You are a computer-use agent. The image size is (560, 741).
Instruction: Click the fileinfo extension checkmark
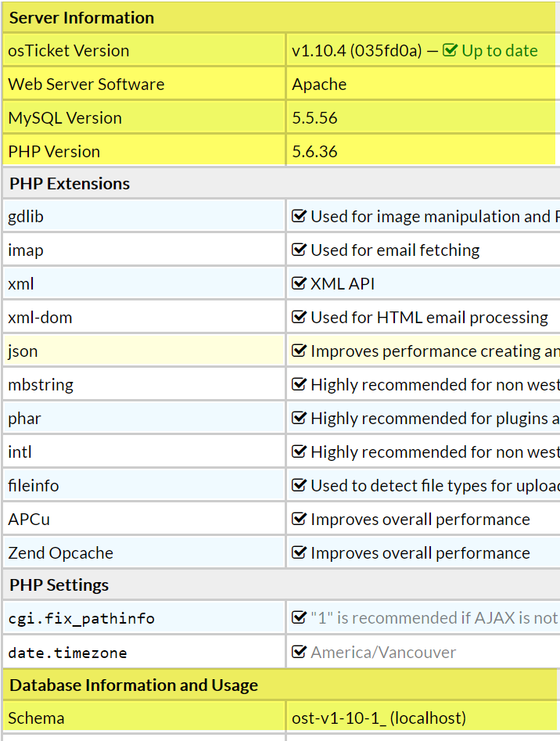[299, 485]
